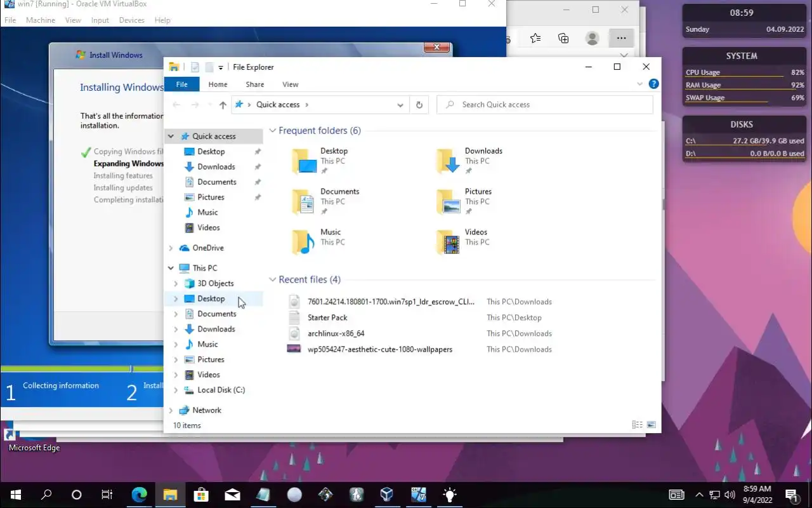Expand the ribbon with the chevron

click(x=639, y=84)
